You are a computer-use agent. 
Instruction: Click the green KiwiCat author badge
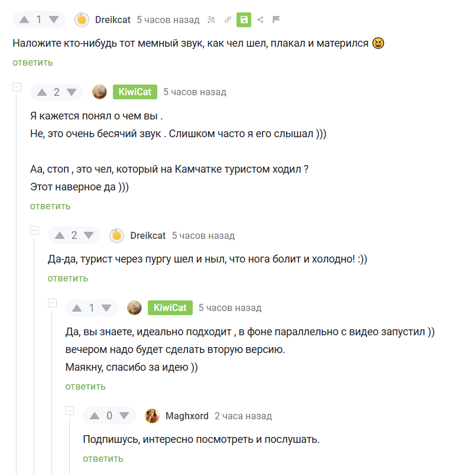(135, 92)
